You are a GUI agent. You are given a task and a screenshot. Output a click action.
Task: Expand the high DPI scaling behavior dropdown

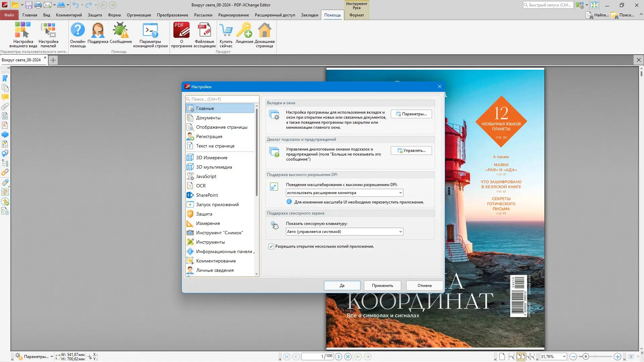(x=400, y=193)
